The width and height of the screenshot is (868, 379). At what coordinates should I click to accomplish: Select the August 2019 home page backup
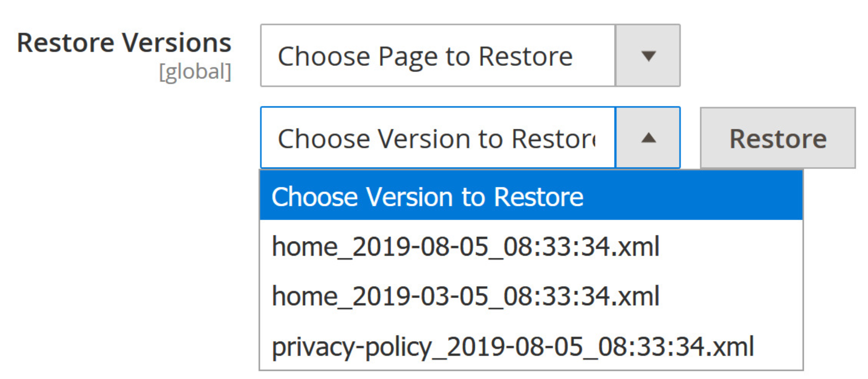pyautogui.click(x=465, y=247)
